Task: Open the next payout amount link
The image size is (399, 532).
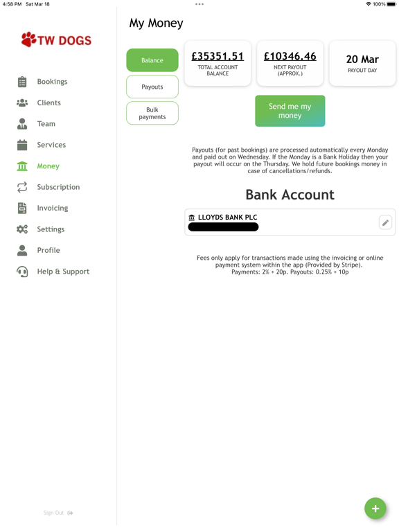Action: pos(290,56)
